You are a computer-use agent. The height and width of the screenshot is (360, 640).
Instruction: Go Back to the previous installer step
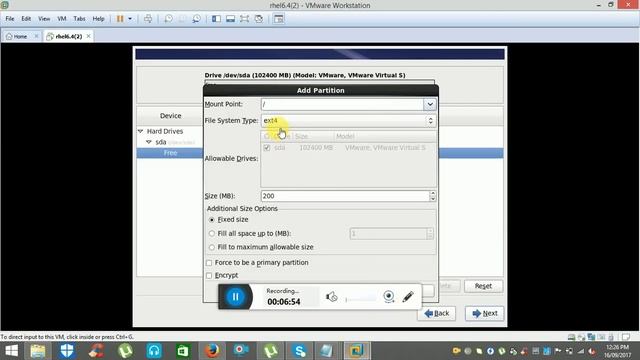436,313
